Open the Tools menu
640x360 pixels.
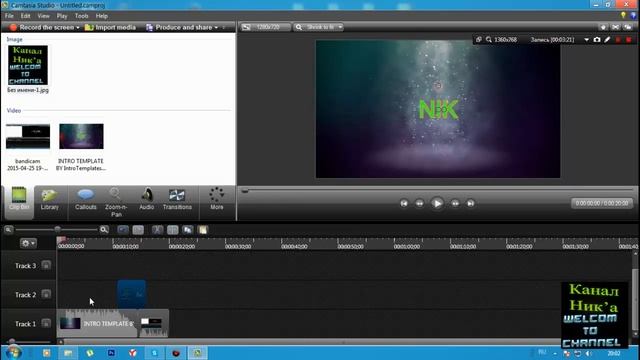[81, 16]
